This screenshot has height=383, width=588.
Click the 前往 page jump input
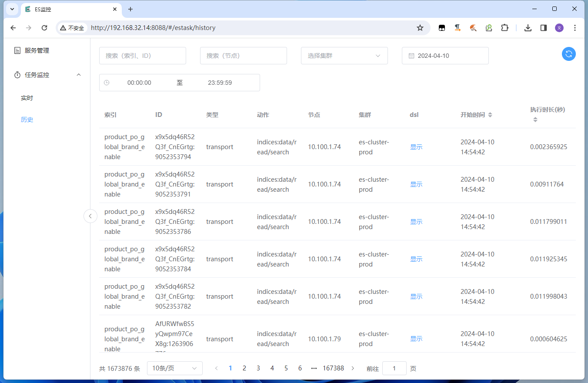coord(394,368)
